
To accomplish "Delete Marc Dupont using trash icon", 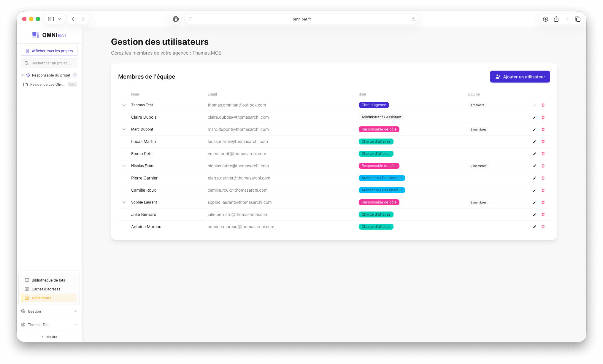I will pyautogui.click(x=543, y=129).
